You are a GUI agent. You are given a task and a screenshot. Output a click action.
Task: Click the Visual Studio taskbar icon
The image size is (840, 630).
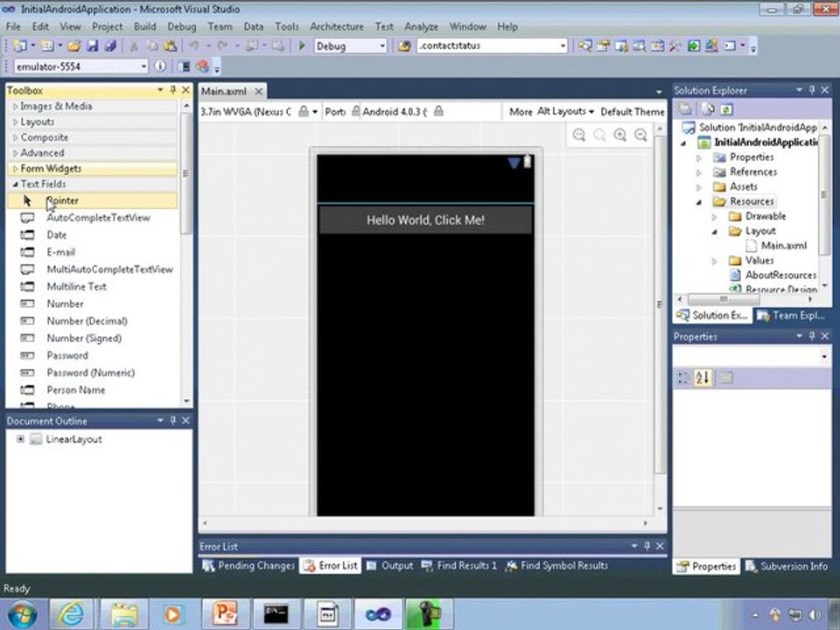click(378, 614)
